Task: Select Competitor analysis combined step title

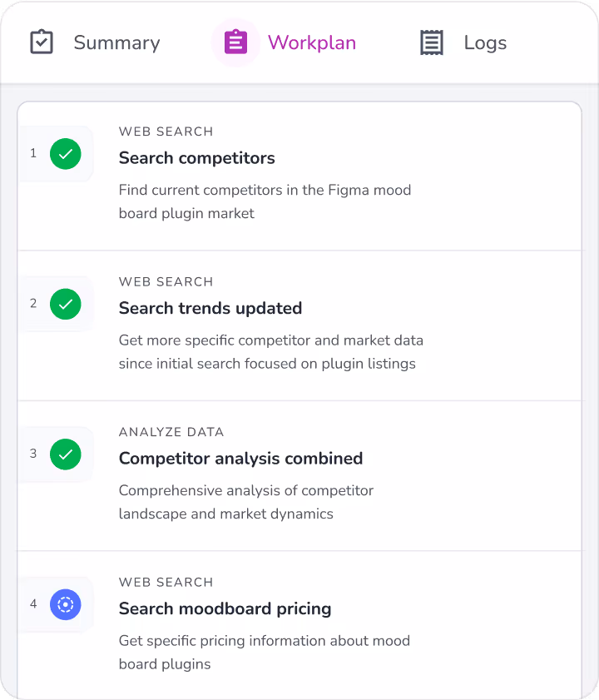Action: (x=240, y=459)
